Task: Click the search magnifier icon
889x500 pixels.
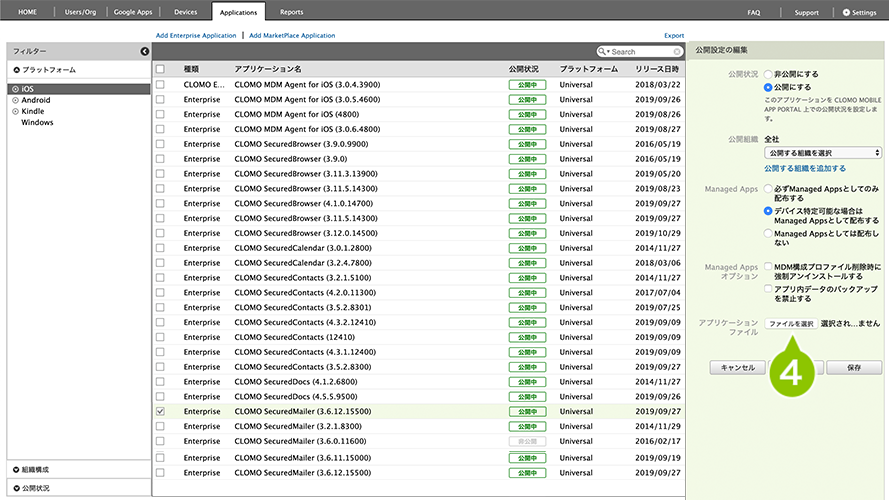Action: 602,52
